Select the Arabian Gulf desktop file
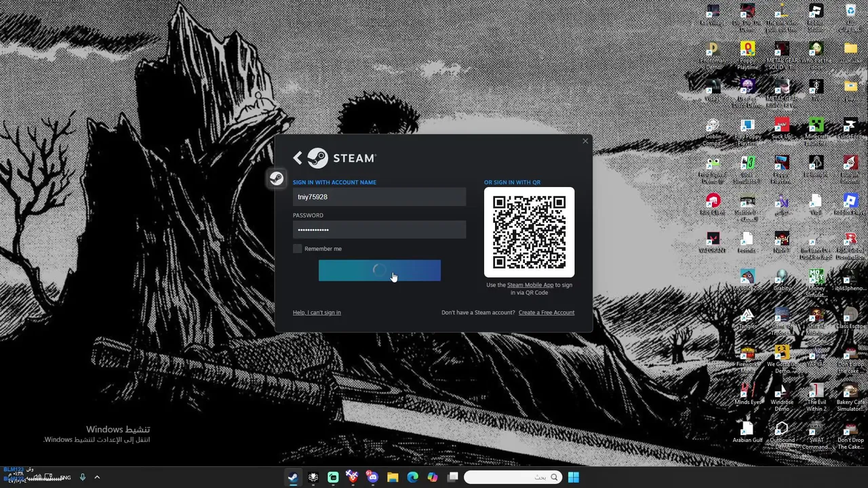Screen dimensions: 868x488 click(x=747, y=432)
